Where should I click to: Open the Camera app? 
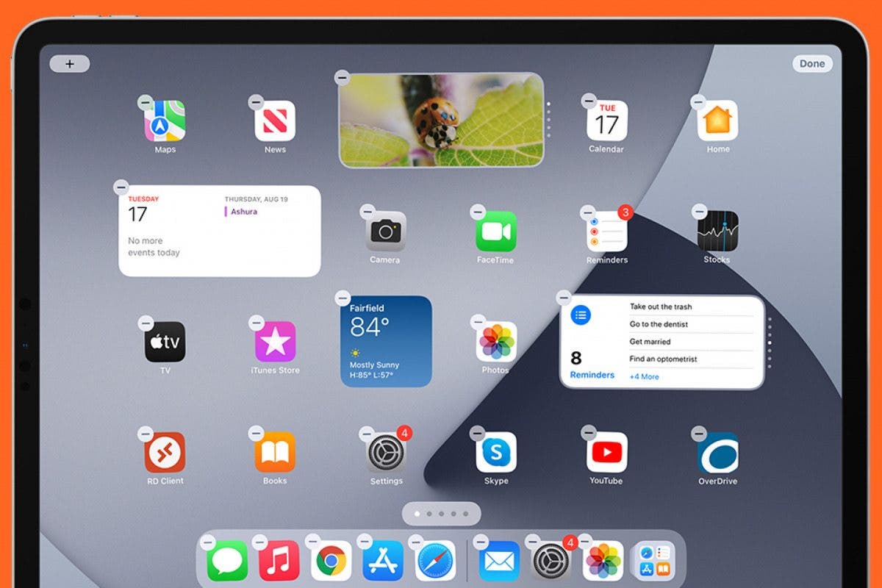(385, 232)
